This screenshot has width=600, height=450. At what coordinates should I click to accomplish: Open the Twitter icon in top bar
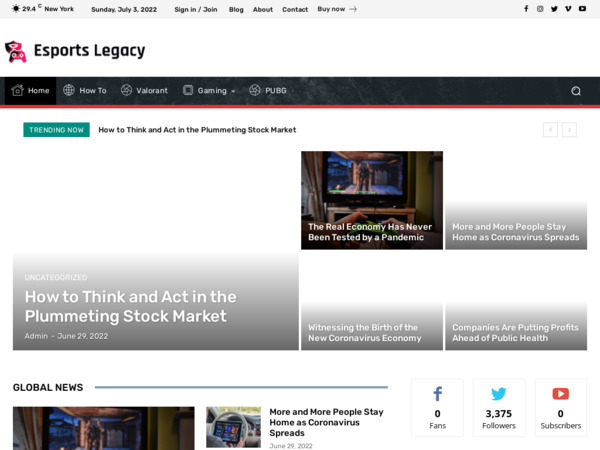(x=554, y=9)
